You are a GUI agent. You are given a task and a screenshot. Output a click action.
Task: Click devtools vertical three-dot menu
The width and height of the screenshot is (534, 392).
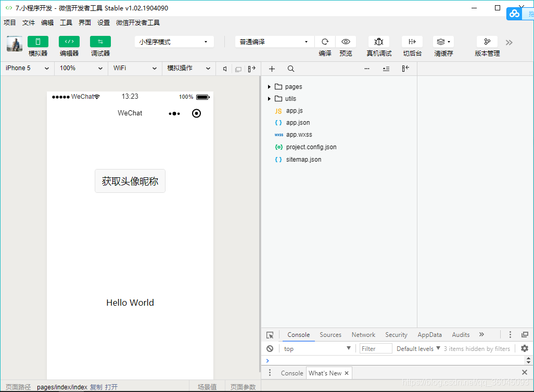510,334
